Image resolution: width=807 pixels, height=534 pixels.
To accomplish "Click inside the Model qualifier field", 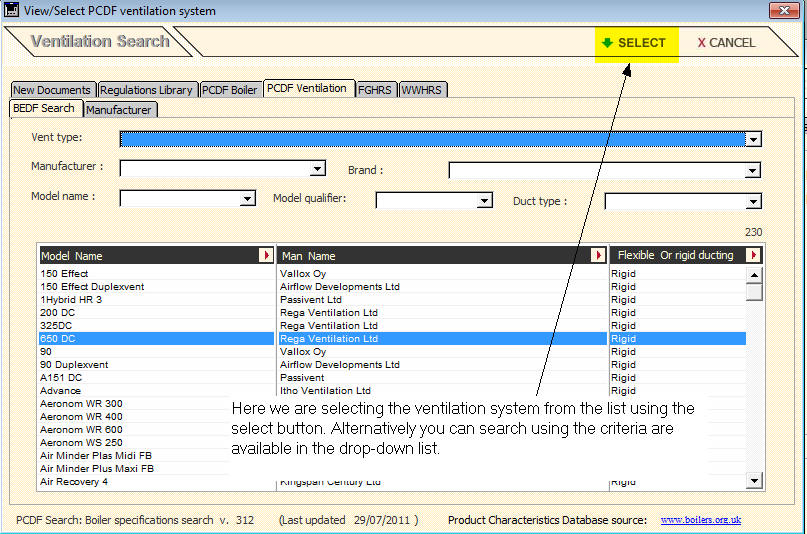I will 426,201.
